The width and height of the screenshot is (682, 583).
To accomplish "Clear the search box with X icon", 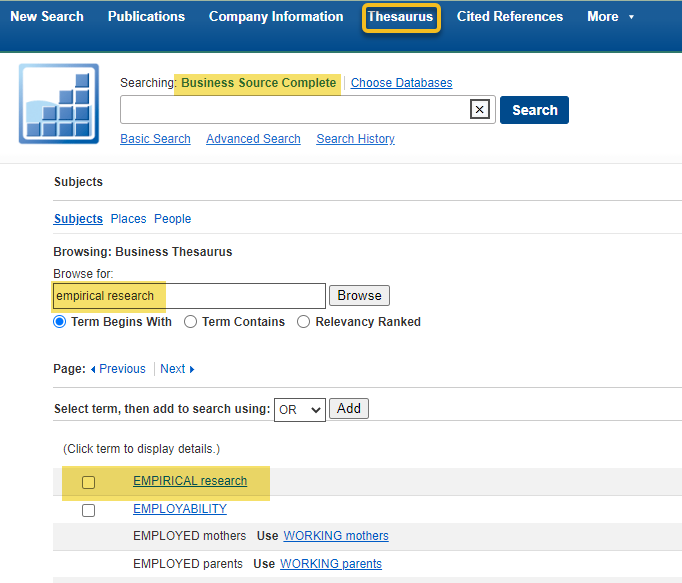I will click(480, 110).
